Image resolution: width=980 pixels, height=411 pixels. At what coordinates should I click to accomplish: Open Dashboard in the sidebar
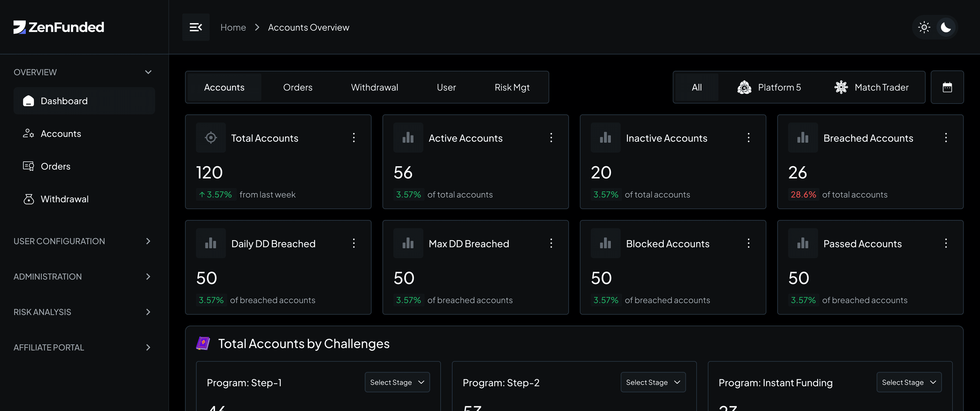(84, 101)
